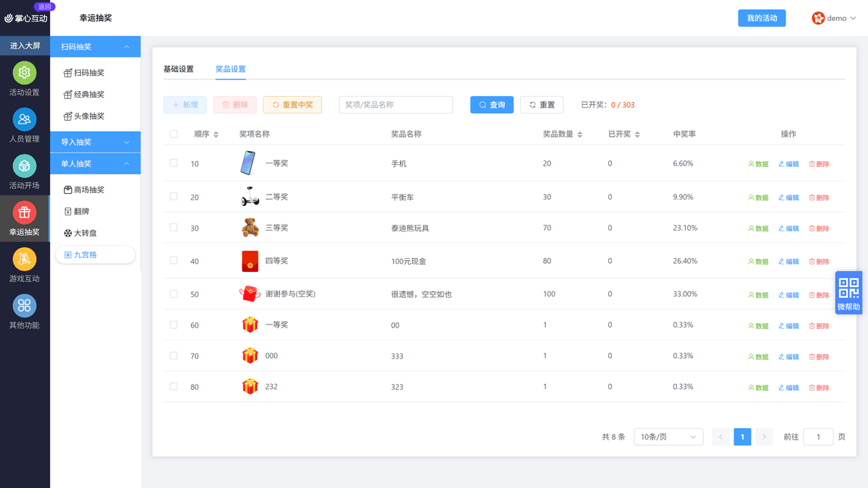The image size is (868, 488).
Task: Edit the 平衡车 prize row
Action: [x=788, y=197]
